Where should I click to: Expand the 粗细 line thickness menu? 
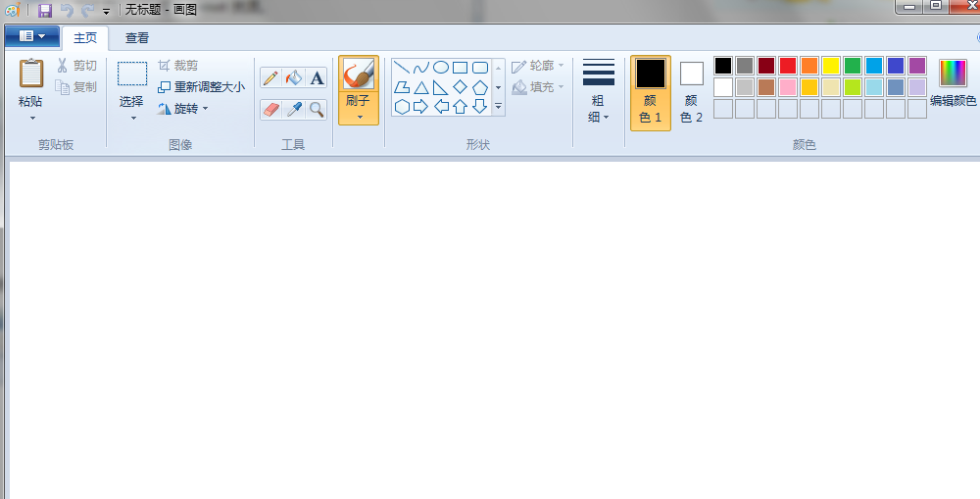pos(599,108)
